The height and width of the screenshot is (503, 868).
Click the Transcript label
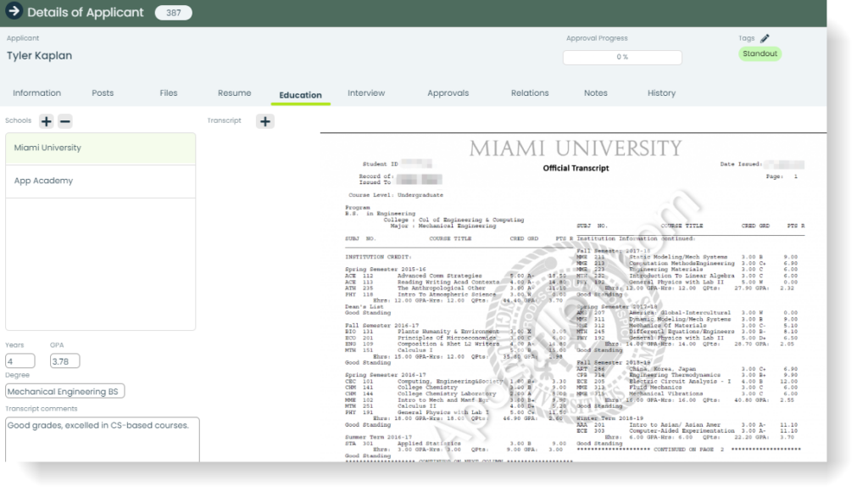pyautogui.click(x=224, y=120)
